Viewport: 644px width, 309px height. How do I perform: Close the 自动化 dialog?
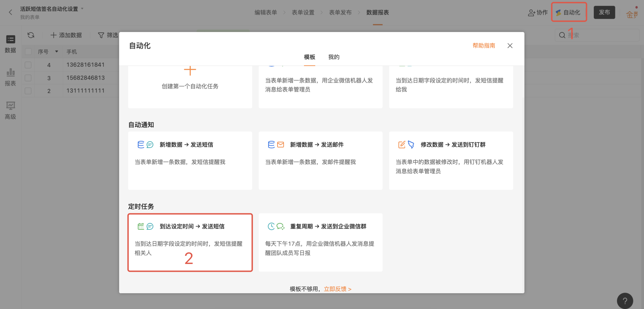pyautogui.click(x=510, y=46)
